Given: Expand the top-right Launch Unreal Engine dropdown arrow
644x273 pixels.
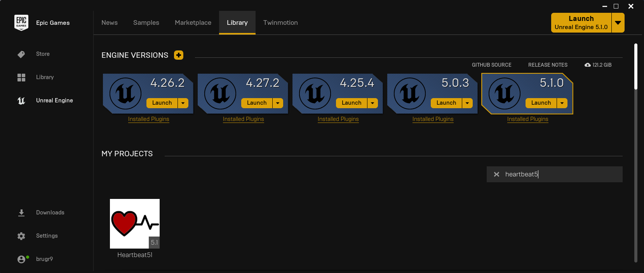Looking at the screenshot, I should pyautogui.click(x=618, y=23).
